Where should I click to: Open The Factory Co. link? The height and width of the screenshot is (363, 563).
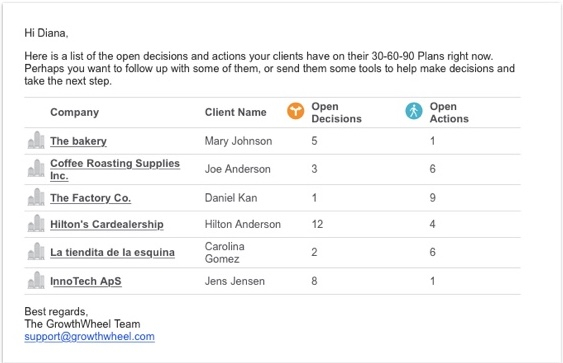[x=90, y=198]
